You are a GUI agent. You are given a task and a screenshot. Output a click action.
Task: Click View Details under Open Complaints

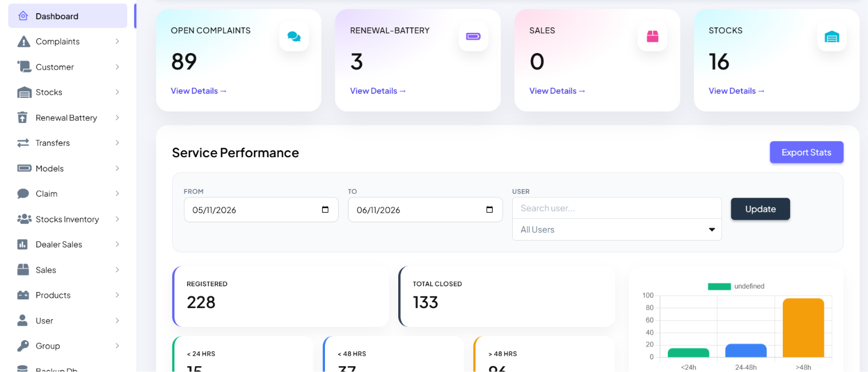pyautogui.click(x=199, y=91)
